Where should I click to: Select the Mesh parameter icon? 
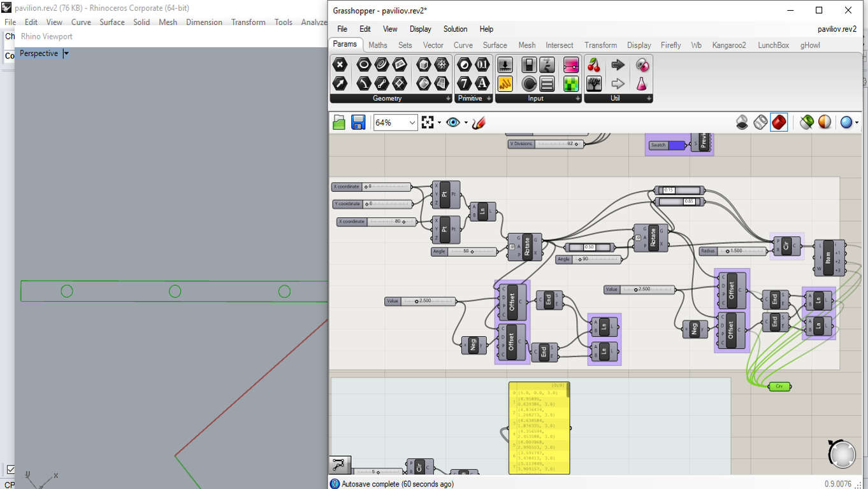coord(441,64)
